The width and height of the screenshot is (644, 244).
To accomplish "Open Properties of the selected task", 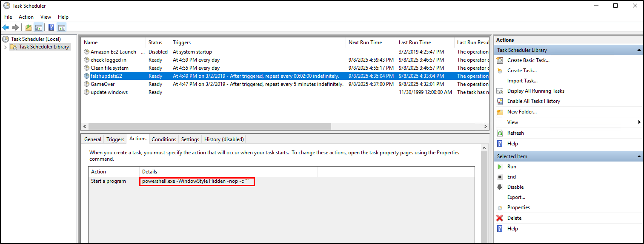I will click(x=518, y=207).
